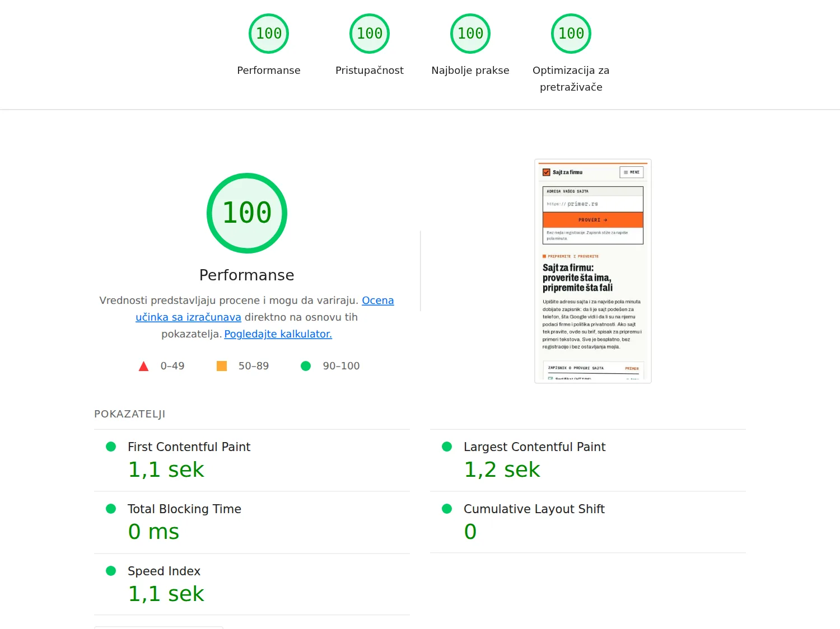Click the green circle 90–100 legend icon
The height and width of the screenshot is (629, 840).
[x=306, y=366]
